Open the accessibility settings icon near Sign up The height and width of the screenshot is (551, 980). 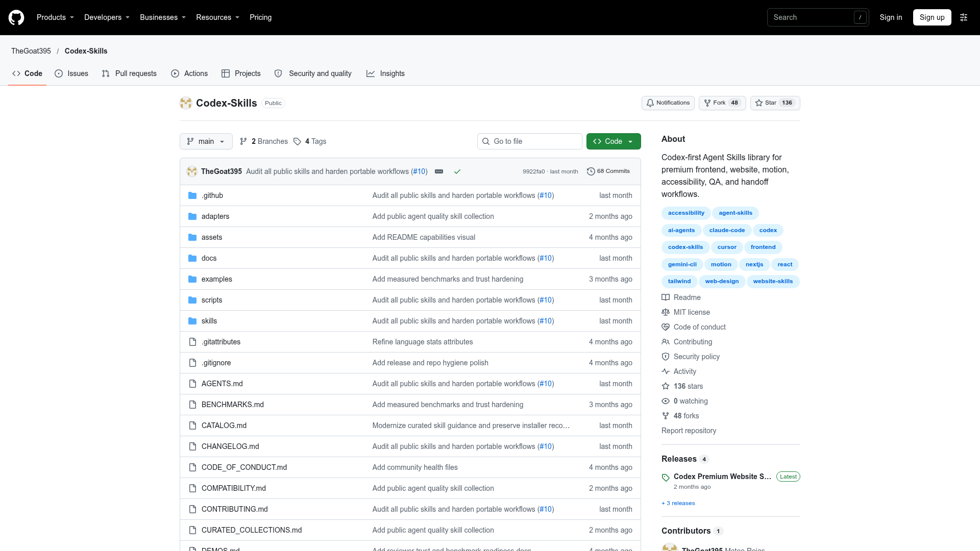964,17
